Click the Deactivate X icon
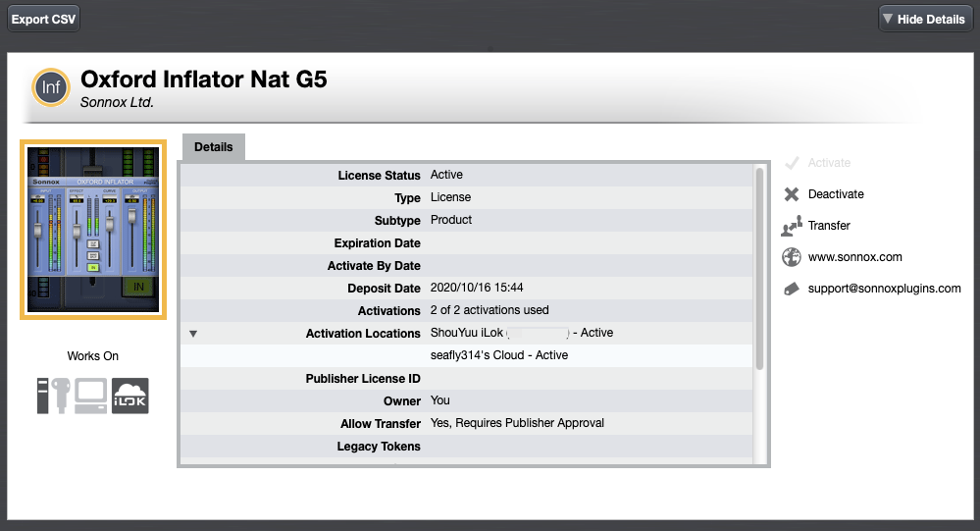 792,194
